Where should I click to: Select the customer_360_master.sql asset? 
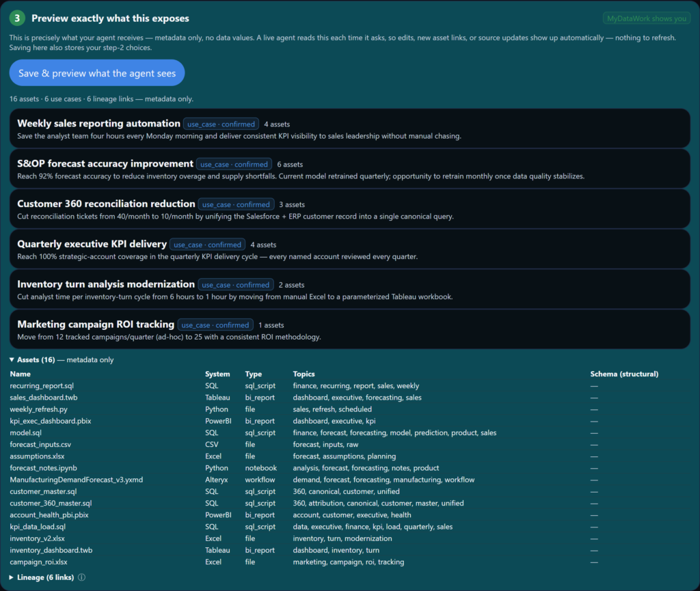click(x=51, y=503)
